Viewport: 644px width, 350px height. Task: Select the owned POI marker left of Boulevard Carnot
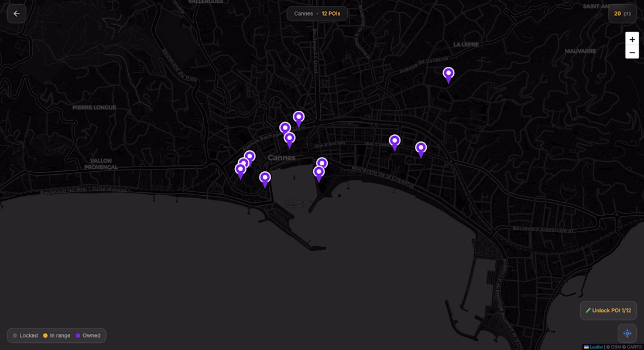click(299, 119)
